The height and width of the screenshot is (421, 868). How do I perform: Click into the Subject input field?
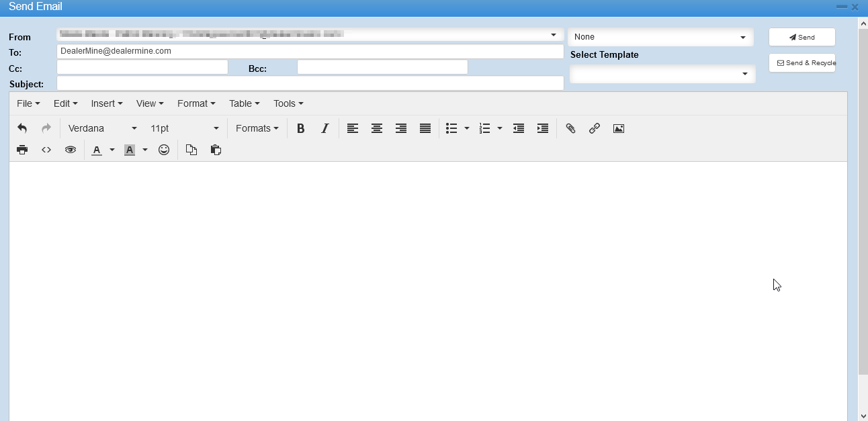(310, 83)
